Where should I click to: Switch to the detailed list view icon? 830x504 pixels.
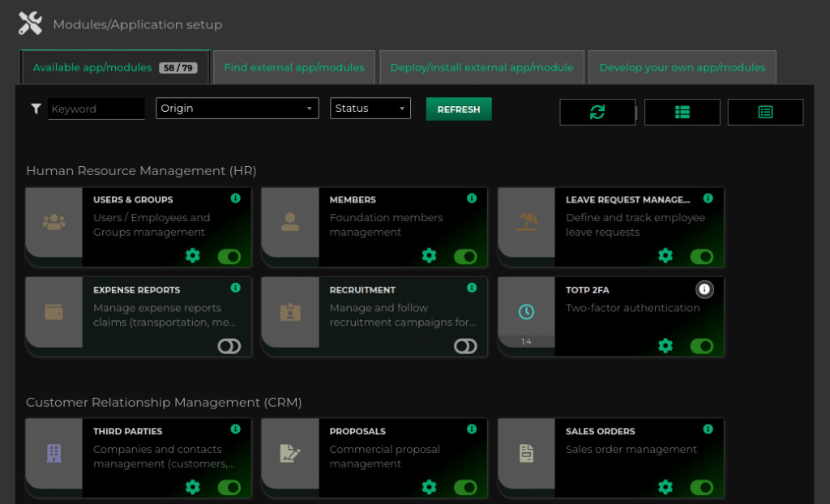765,113
